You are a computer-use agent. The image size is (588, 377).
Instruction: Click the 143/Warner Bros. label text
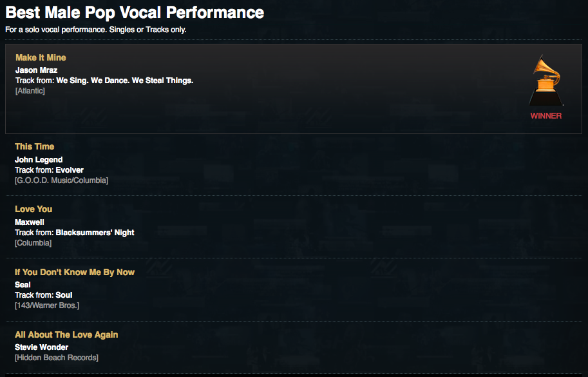[x=47, y=305]
